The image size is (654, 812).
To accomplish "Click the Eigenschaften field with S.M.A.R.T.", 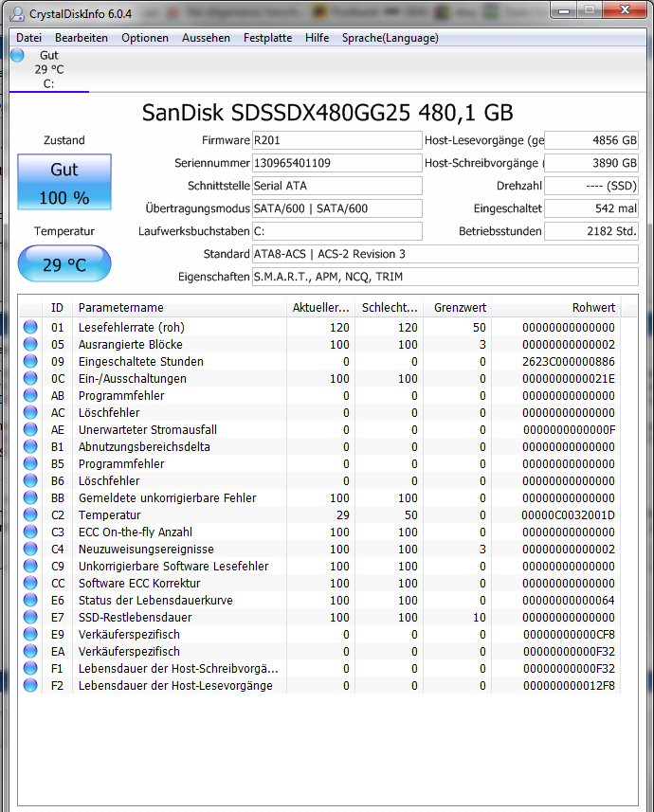I will (x=445, y=277).
